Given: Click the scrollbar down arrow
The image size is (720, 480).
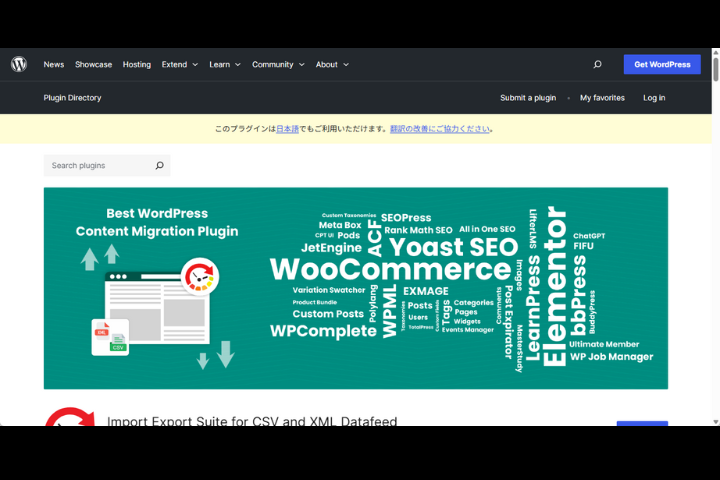Looking at the screenshot, I should (715, 422).
